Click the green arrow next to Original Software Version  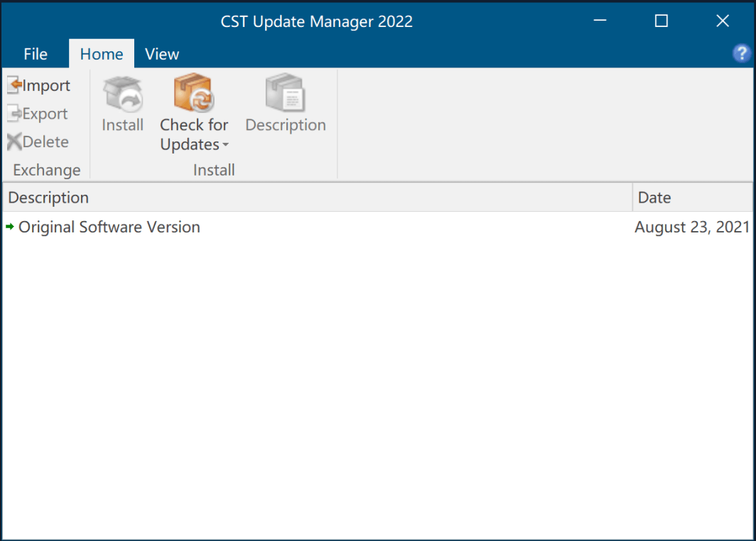click(11, 227)
